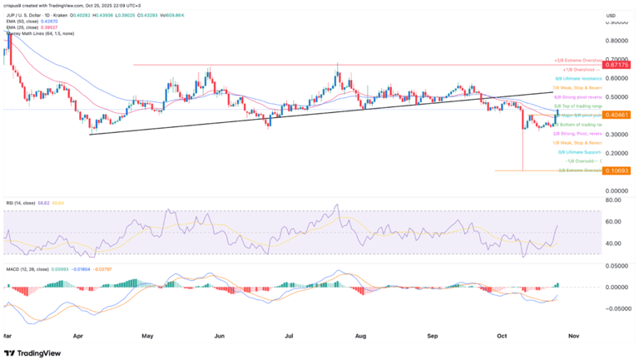Click the 0.30000 price axis value
The image size is (639, 364).
617,135
